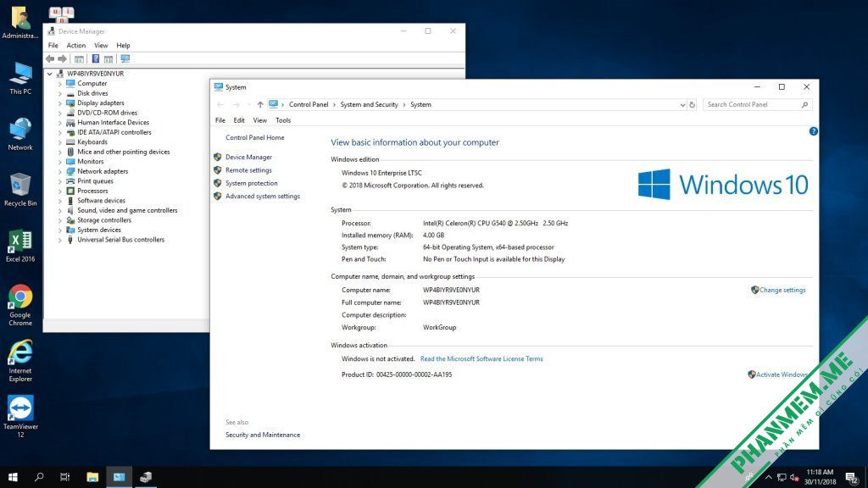
Task: Open Remote settings link
Action: click(248, 170)
